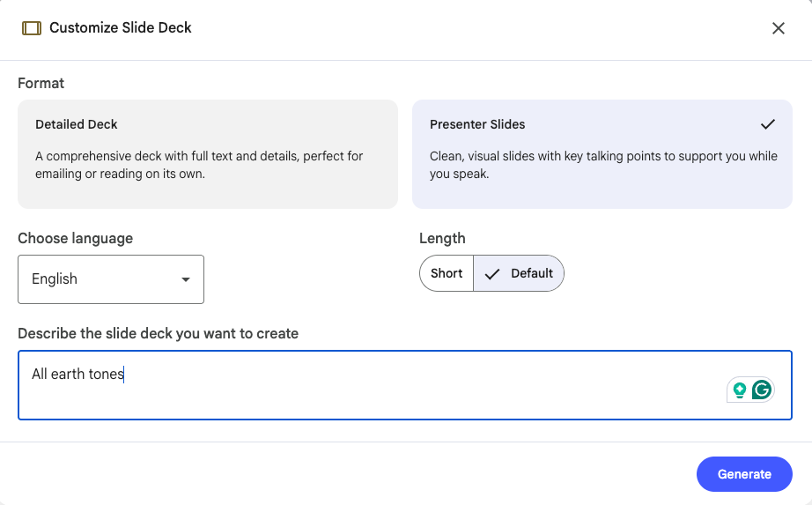Click the Describe the slide deck label

[x=159, y=334]
